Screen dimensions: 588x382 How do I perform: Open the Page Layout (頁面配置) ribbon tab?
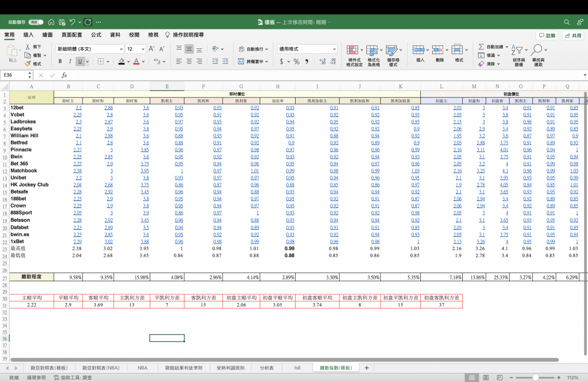[72, 35]
